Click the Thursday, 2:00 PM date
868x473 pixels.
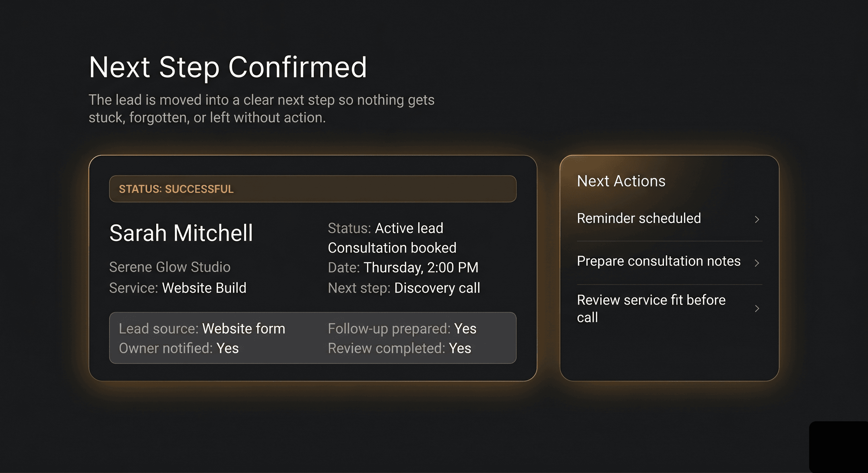coord(421,268)
